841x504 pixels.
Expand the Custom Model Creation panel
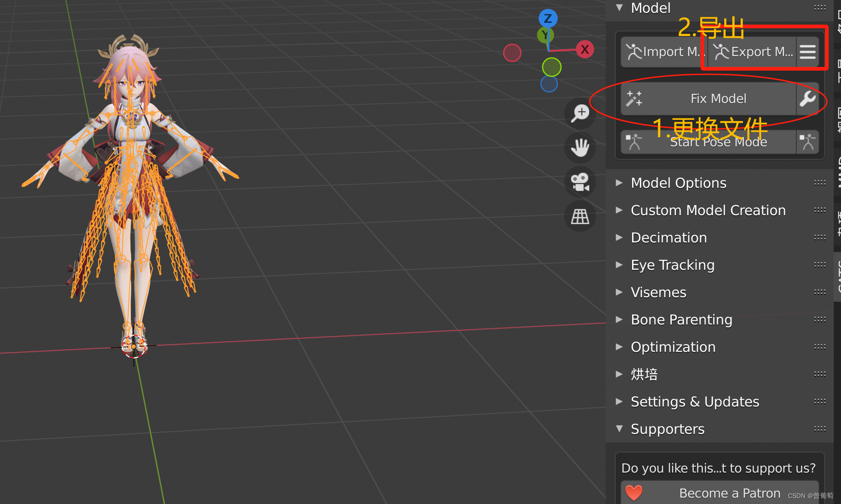[619, 210]
